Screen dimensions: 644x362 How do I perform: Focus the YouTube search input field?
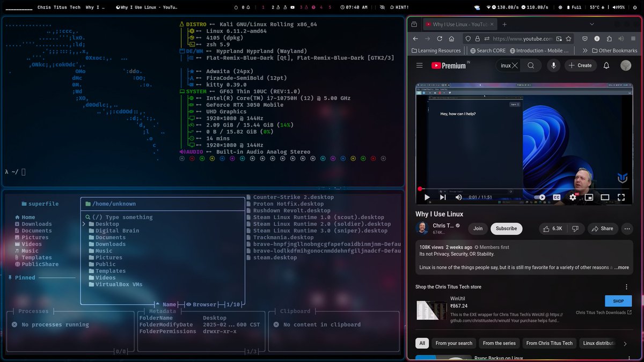point(504,65)
